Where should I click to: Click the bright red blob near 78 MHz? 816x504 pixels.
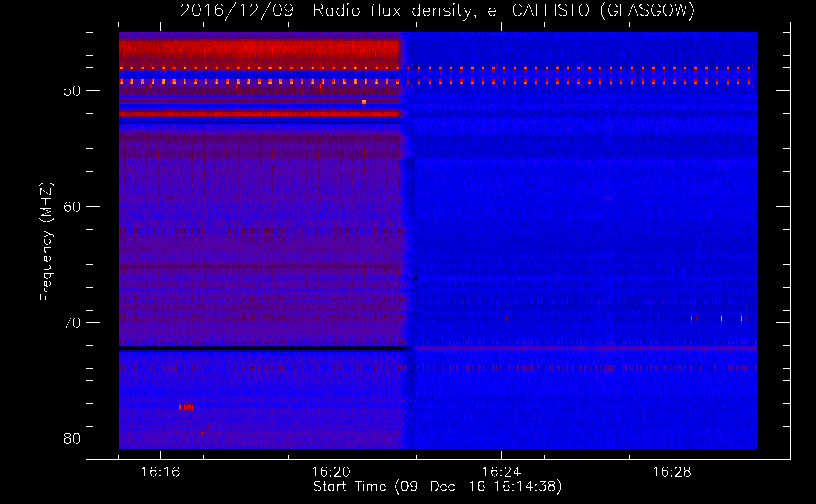(x=186, y=407)
